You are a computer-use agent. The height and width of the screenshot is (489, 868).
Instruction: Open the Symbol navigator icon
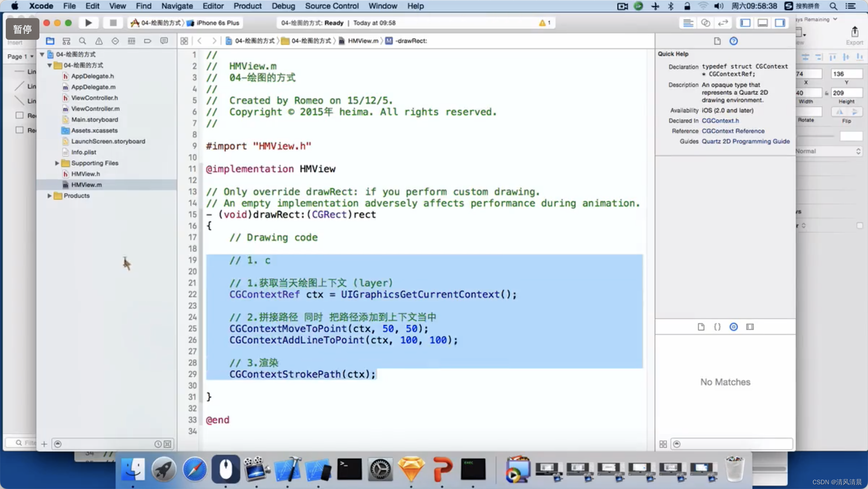[x=66, y=41]
